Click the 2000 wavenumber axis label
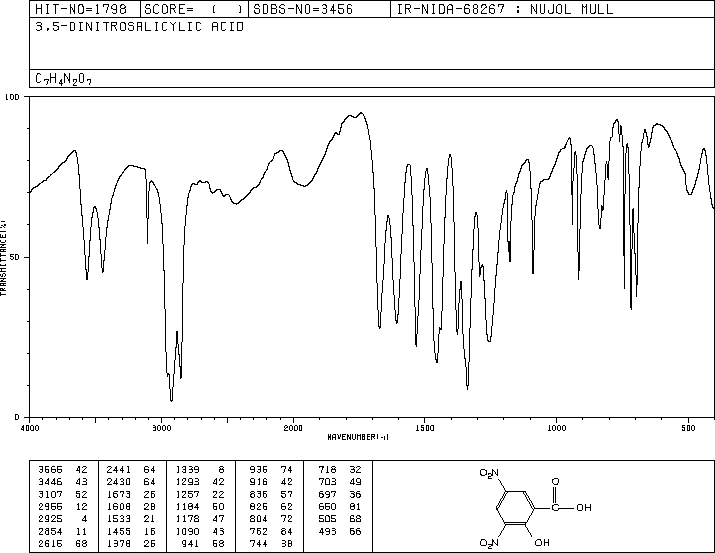 click(x=293, y=428)
